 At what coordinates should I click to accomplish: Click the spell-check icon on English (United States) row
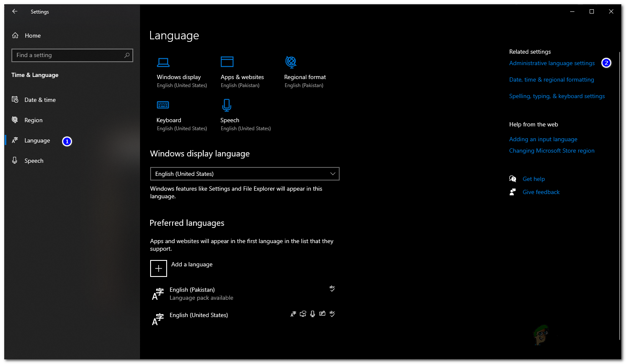pyautogui.click(x=332, y=314)
